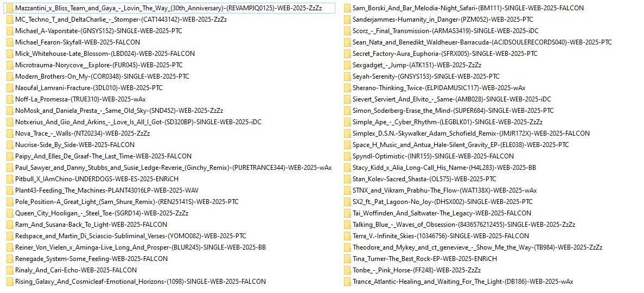The width and height of the screenshot is (644, 293).
Task: Select folder icon for Mick_Whitehouse-Late_Blossom
Action: pyautogui.click(x=9, y=53)
